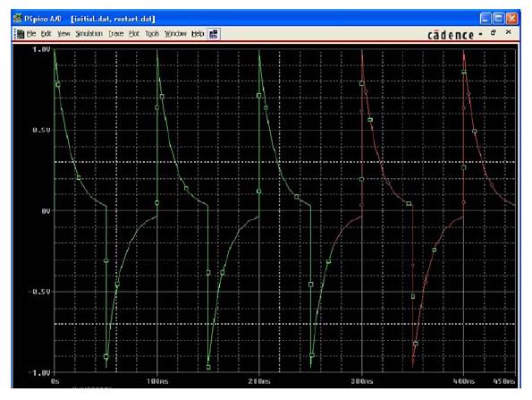This screenshot has width=532, height=400.
Task: Maximize the PSpice A/D window
Action: [498, 18]
